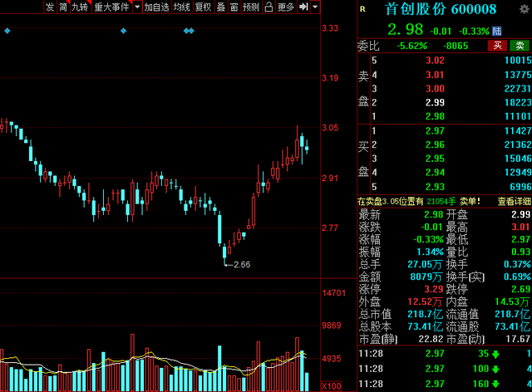The width and height of the screenshot is (532, 392).
Task: Click the lock icon in the chart toolbar
Action: point(268,7)
